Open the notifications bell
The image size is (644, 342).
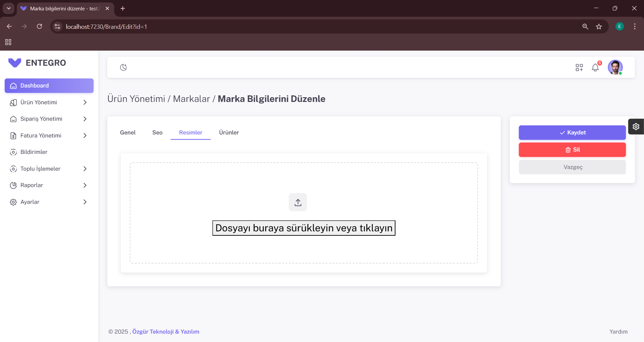(595, 67)
